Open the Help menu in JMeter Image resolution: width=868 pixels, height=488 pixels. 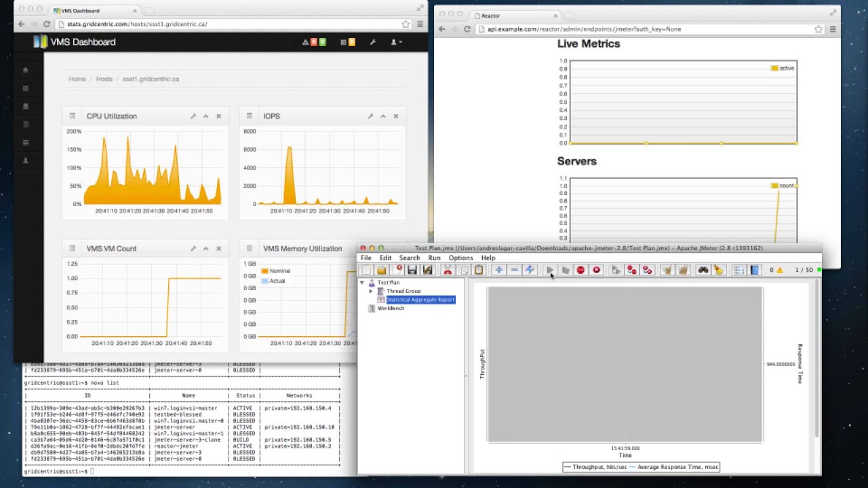(488, 258)
